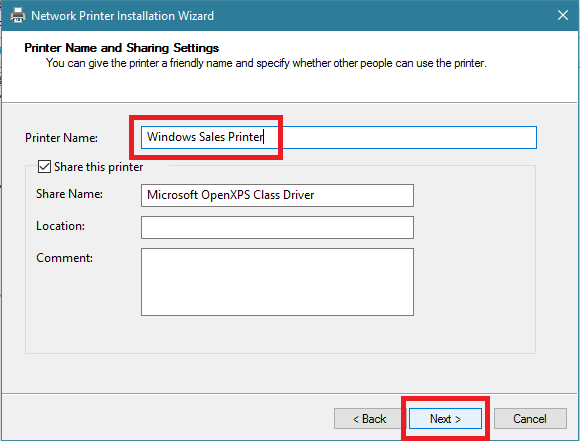The image size is (580, 441).
Task: Uncheck the Share this printer checkbox
Action: (x=44, y=166)
